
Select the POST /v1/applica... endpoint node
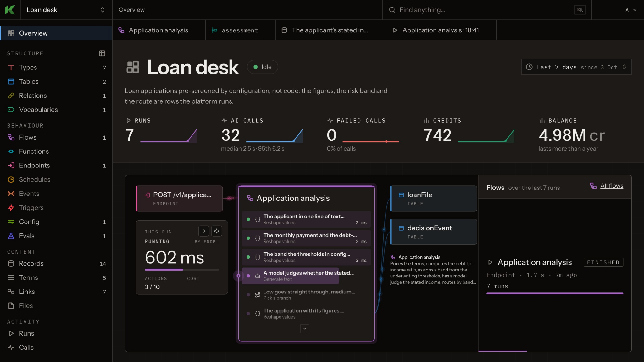(x=179, y=199)
